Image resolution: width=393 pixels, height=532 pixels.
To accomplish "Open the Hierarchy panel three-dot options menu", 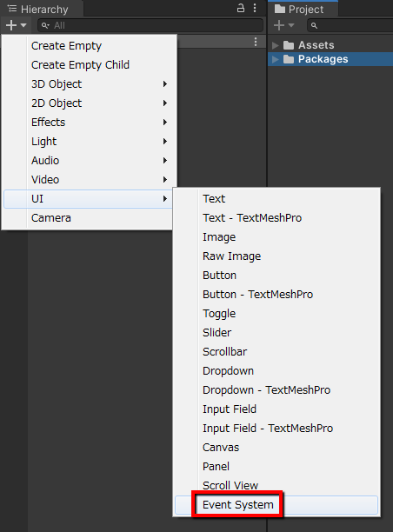I will (255, 8).
